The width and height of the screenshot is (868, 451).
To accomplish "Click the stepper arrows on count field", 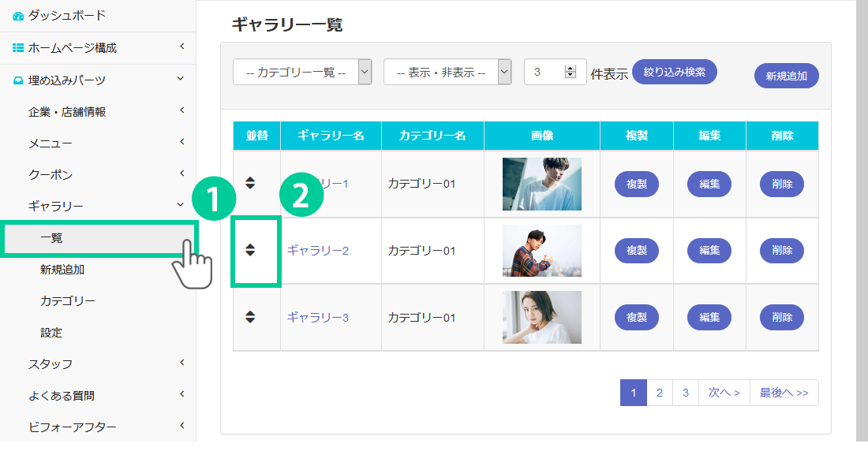I will (571, 72).
